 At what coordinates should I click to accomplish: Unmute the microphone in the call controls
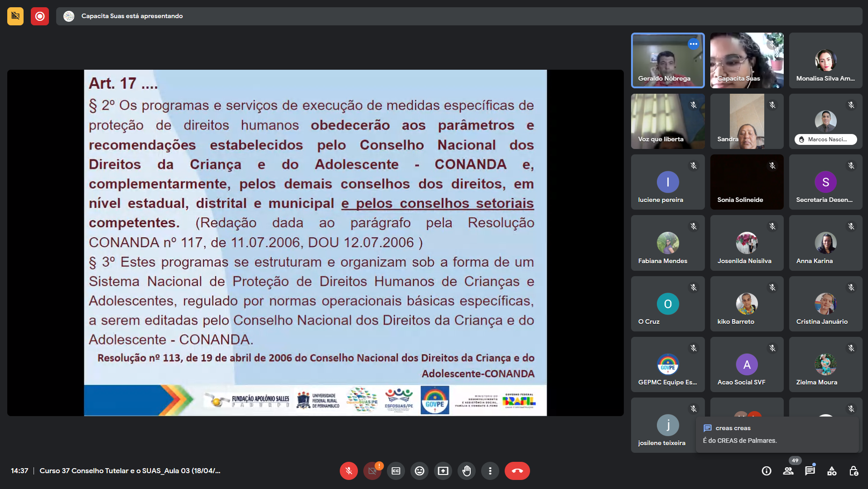[x=348, y=471]
